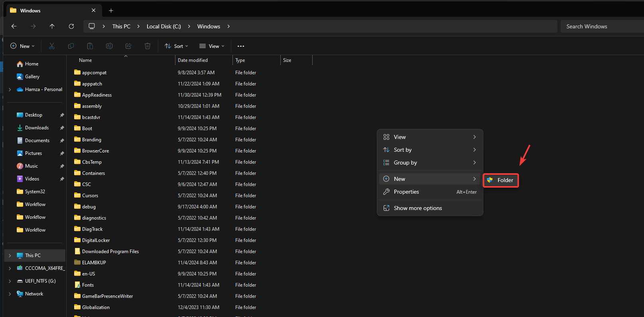644x317 pixels.
Task: Expand the Network tree node
Action: [x=10, y=294]
